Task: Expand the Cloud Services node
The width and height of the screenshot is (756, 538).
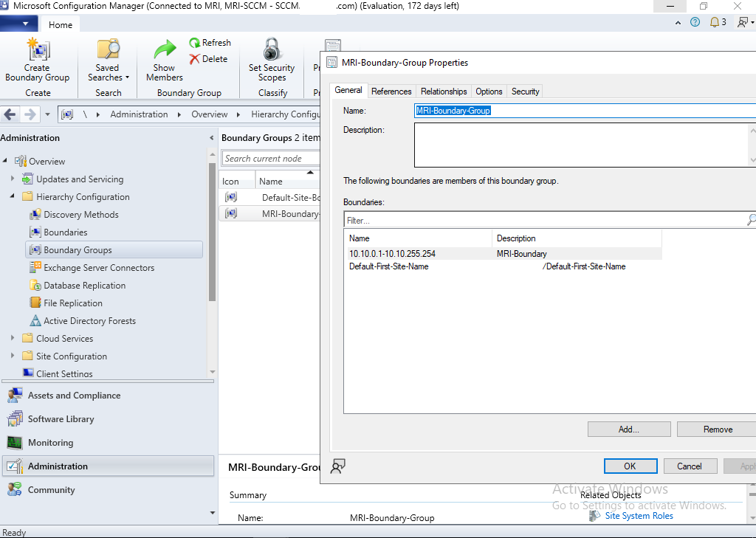Action: click(13, 339)
